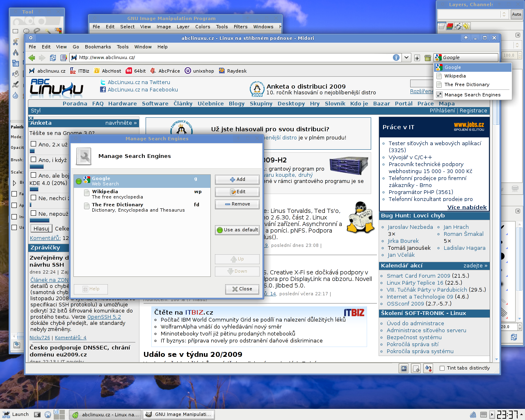
Task: Select the Ellipse Select tool in GIMP toolbox
Action: (26, 31)
